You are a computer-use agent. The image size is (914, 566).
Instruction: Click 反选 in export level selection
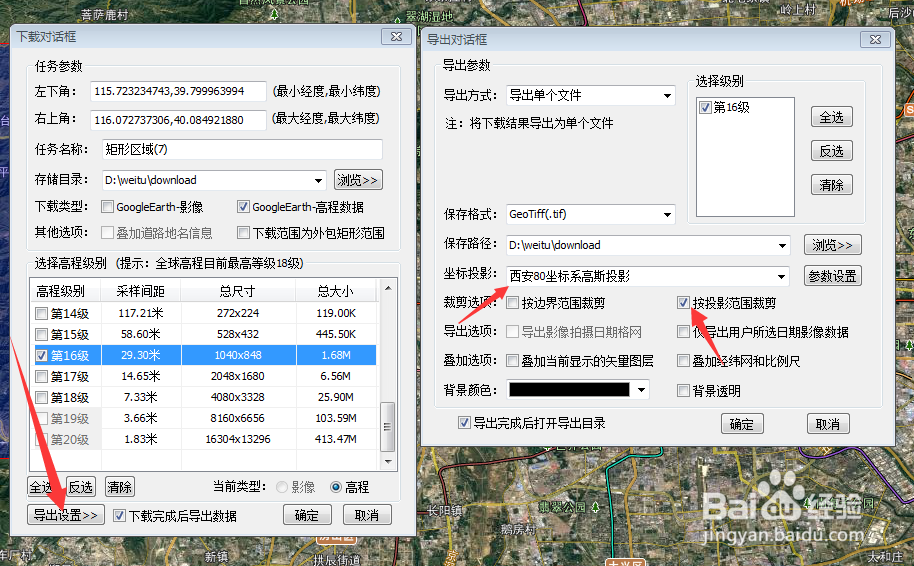coord(832,151)
